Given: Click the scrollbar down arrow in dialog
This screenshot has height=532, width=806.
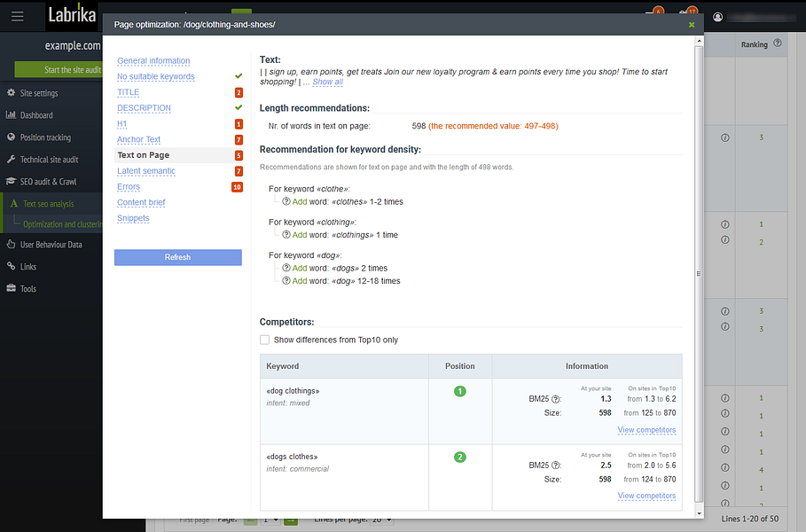Looking at the screenshot, I should (x=699, y=513).
